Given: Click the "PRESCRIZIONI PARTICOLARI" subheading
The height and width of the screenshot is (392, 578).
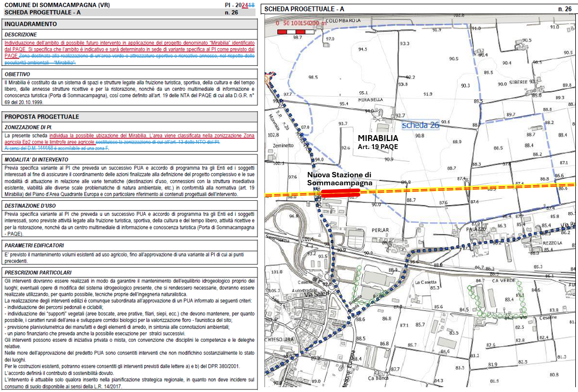Looking at the screenshot, I should 38,272.
